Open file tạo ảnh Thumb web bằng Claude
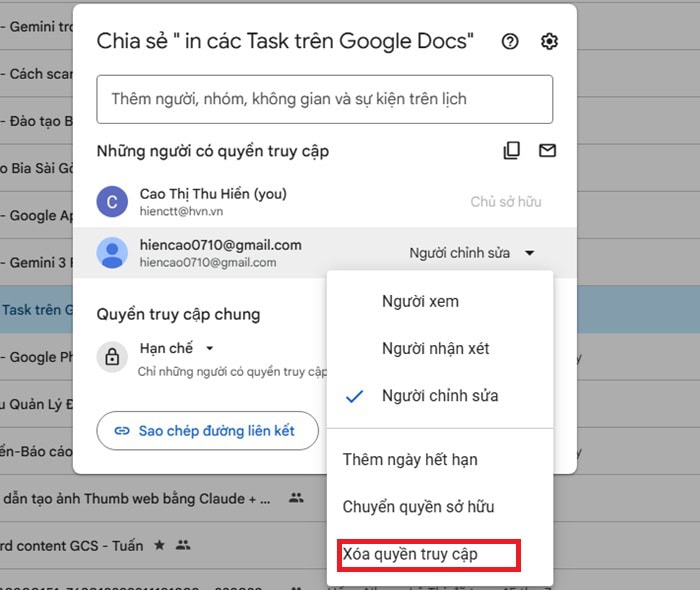 point(137,499)
